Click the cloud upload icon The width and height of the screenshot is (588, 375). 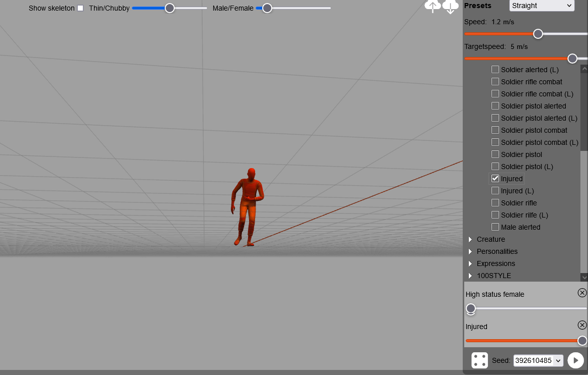432,6
